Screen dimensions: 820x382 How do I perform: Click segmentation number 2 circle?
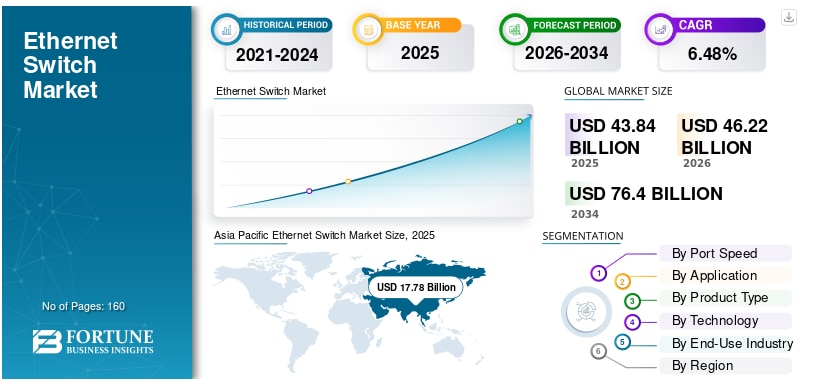tap(622, 282)
